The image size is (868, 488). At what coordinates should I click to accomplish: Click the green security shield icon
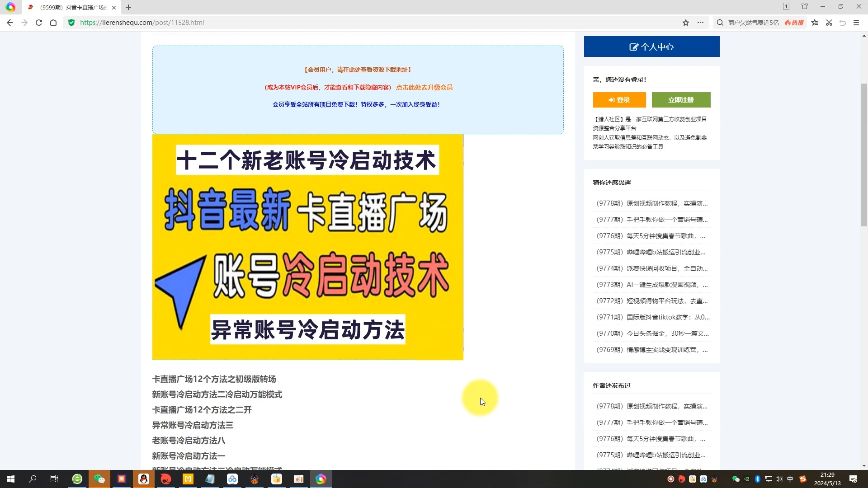point(71,23)
